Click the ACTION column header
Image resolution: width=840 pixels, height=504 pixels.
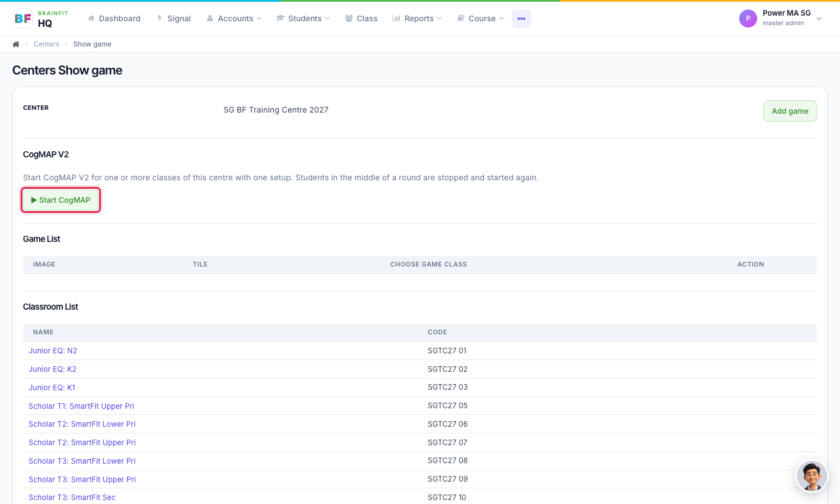pyautogui.click(x=750, y=264)
